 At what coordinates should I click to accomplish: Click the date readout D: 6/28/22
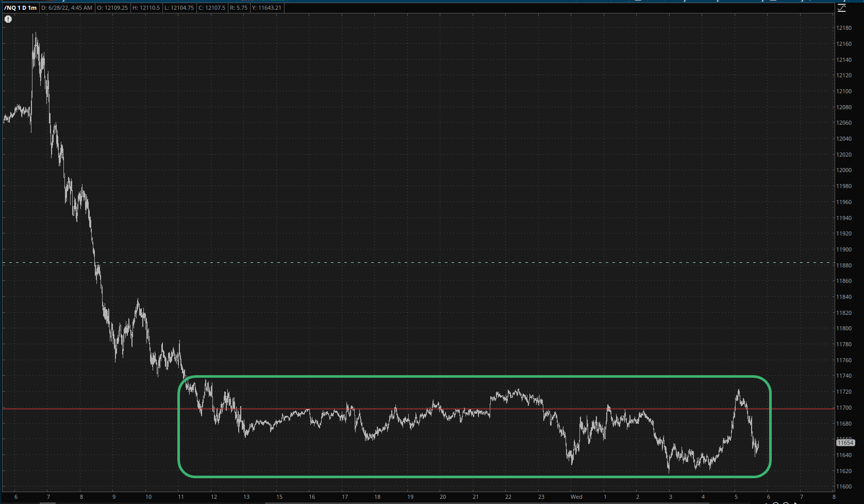67,8
